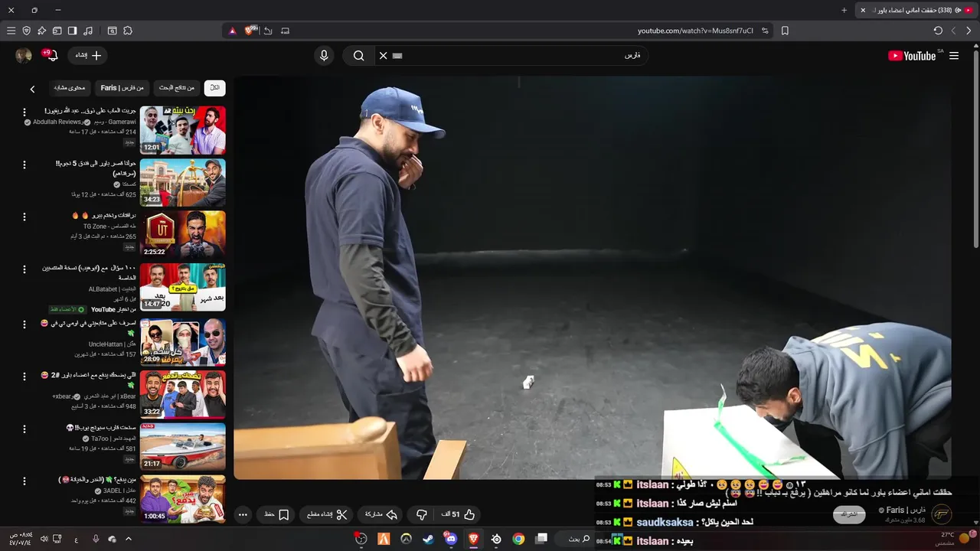Open the 33:22 xBear video thumbnail

click(x=183, y=395)
